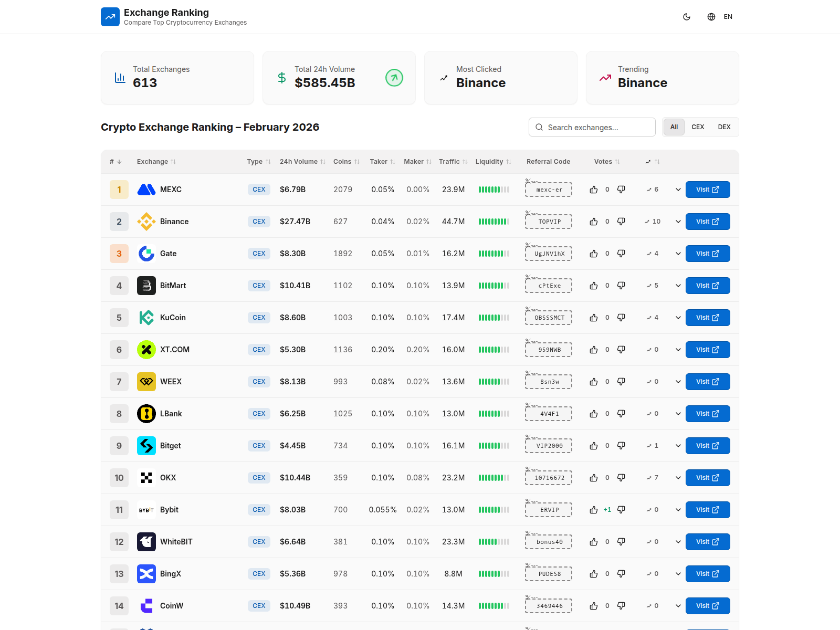Upvote Bybit with the thumbs-up icon

(x=594, y=510)
